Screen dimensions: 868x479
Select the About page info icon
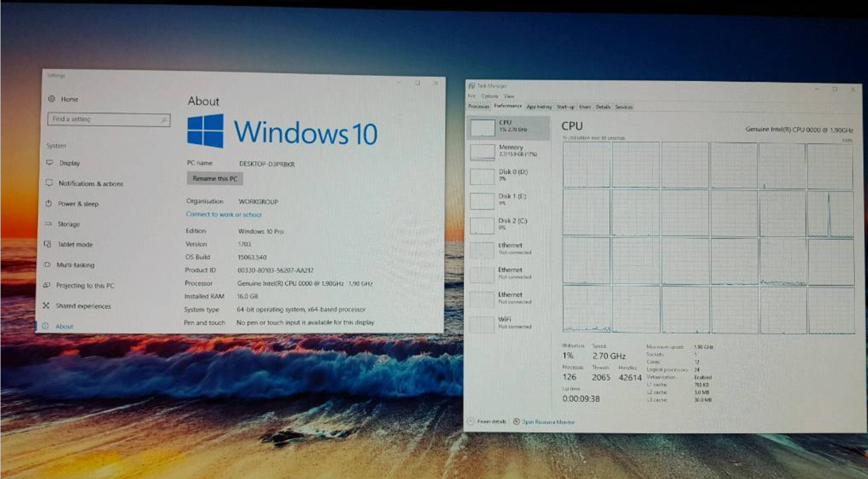pyautogui.click(x=46, y=326)
